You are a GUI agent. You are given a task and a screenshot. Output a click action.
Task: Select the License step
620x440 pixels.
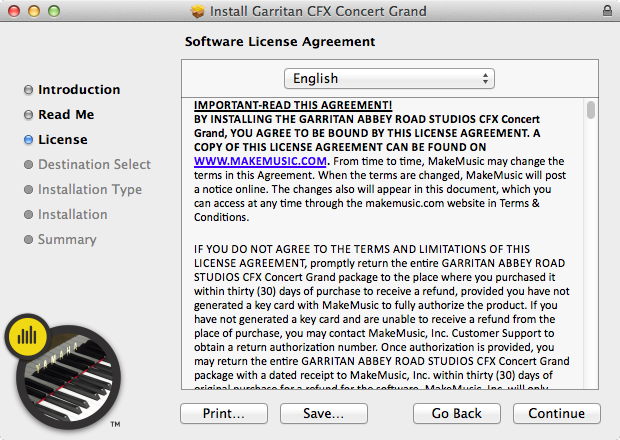coord(62,140)
